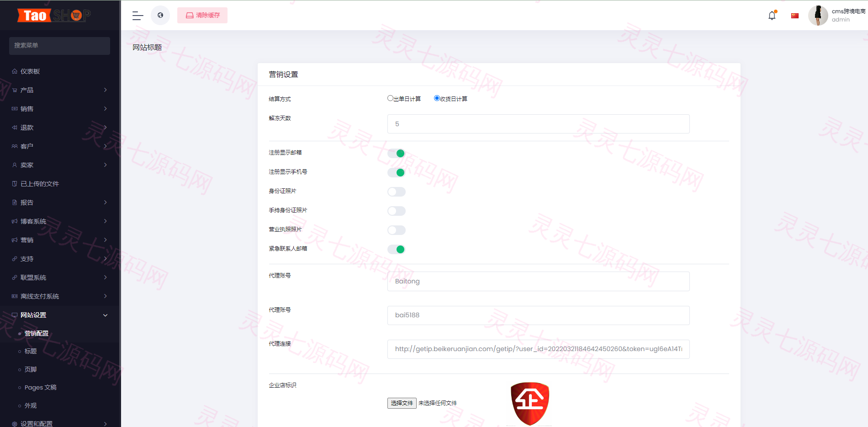
Task: Click the monitor icon beside 网站设置
Action: tap(15, 315)
